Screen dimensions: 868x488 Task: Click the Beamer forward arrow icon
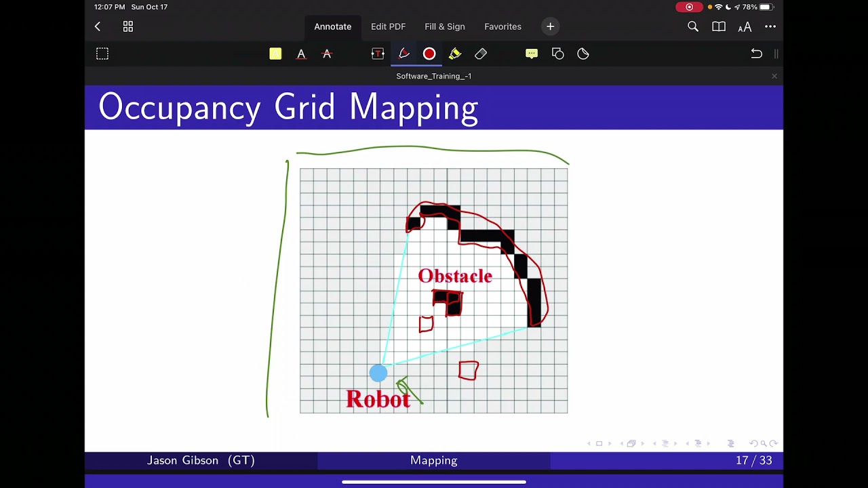773,443
